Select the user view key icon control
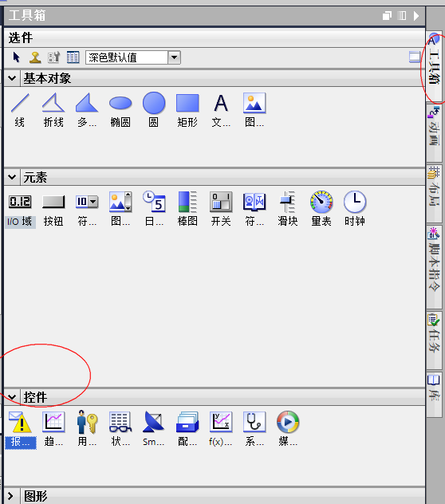 [x=87, y=430]
